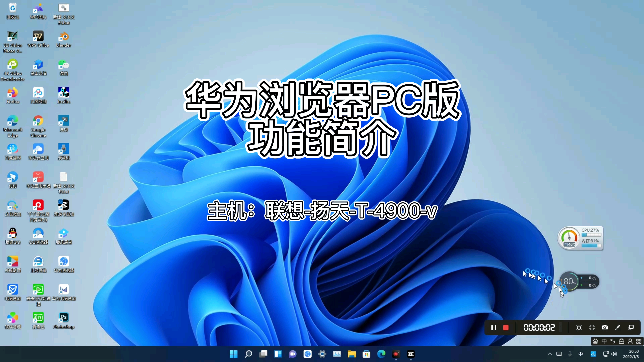
Task: Select the WPS图片 desktop icon
Action: click(x=38, y=11)
